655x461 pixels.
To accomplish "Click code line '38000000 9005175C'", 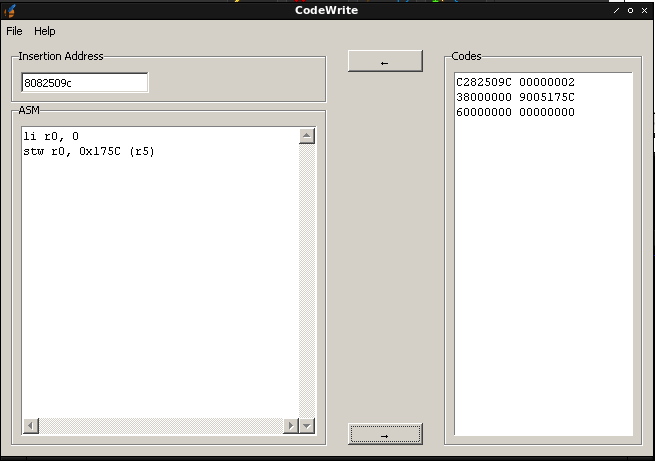I will click(x=515, y=97).
